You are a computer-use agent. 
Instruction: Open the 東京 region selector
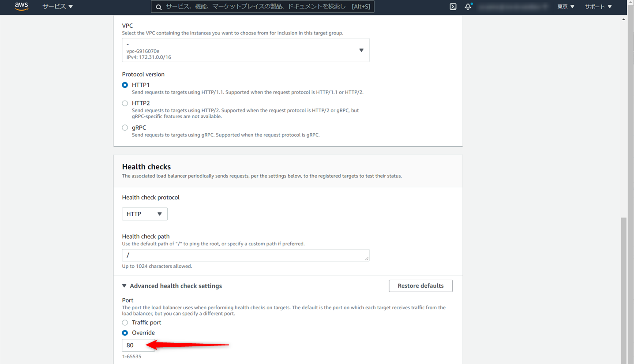[565, 7]
